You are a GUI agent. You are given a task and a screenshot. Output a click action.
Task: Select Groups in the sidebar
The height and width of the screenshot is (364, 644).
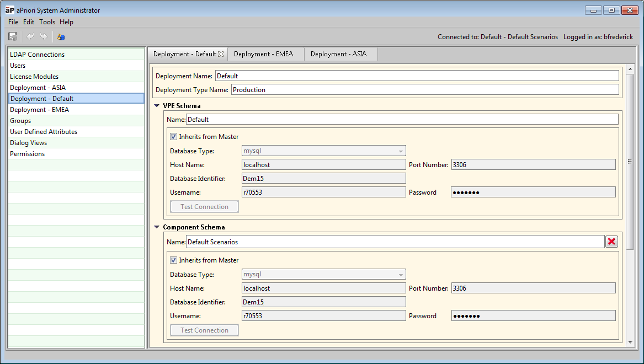pyautogui.click(x=76, y=121)
